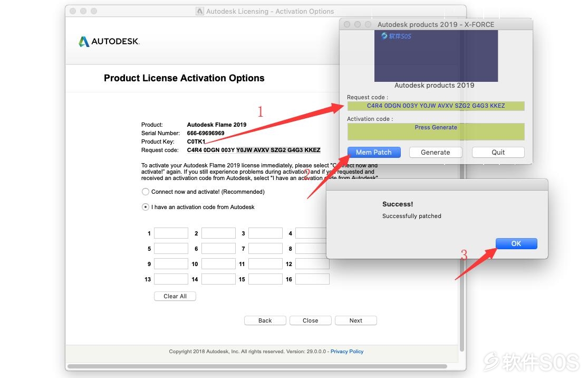This screenshot has height=378, width=588.
Task: Focus activation code field 16
Action: pos(312,279)
